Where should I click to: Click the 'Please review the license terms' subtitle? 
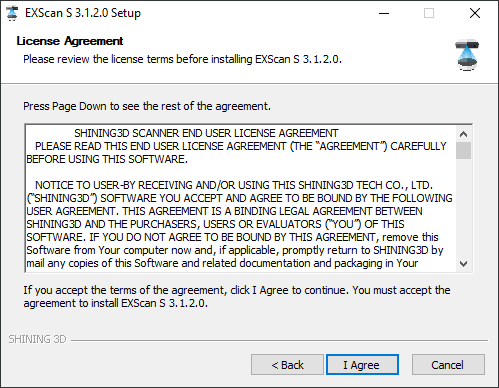tap(182, 59)
